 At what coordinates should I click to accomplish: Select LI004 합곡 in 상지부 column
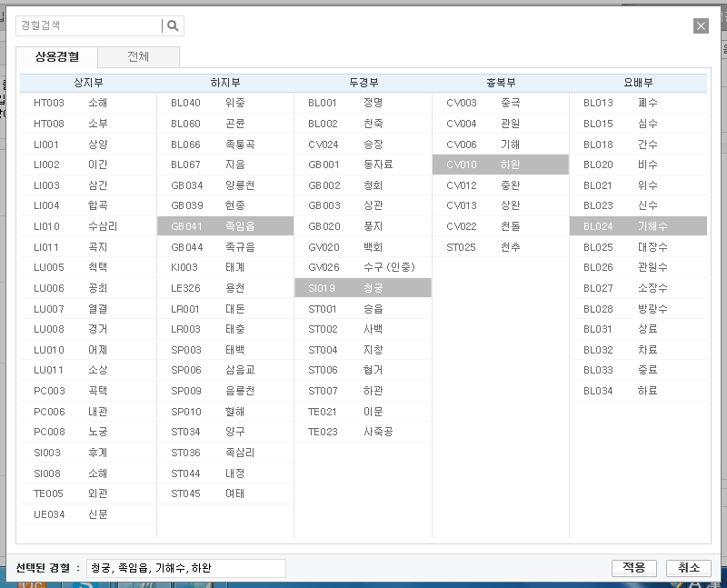pos(88,205)
